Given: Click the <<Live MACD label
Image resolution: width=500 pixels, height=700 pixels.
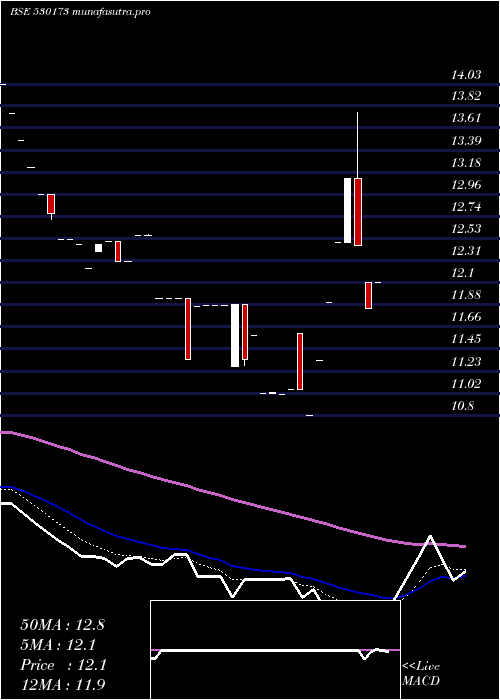Looking at the screenshot, I should coord(421,674).
